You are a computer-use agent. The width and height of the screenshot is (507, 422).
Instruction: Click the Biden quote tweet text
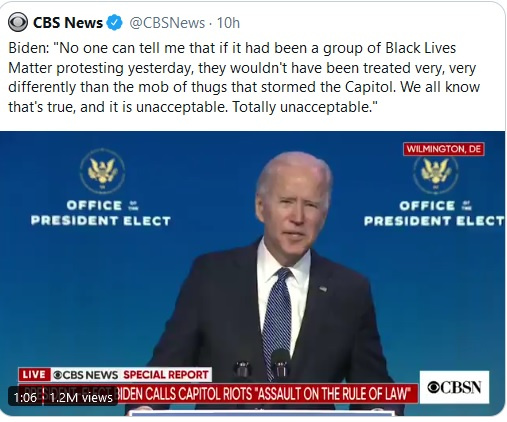244,77
